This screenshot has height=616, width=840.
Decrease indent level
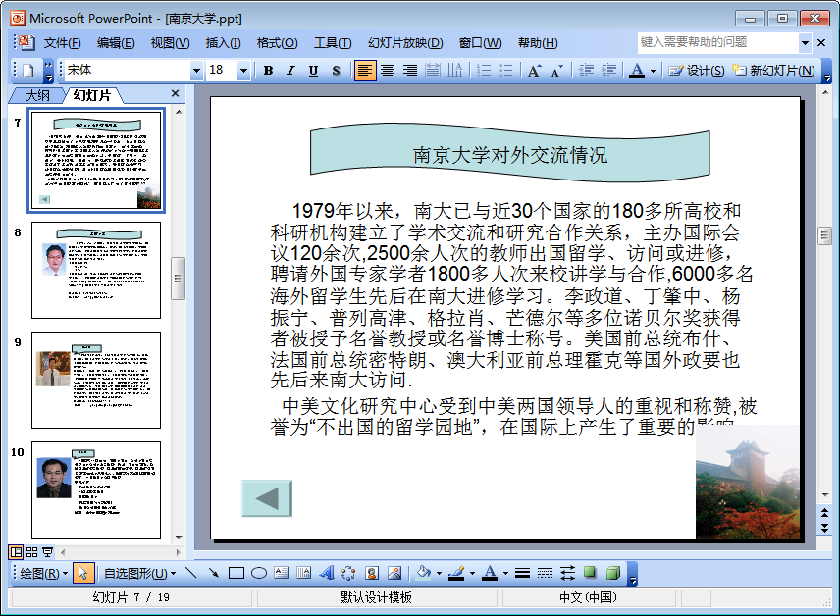pos(586,71)
